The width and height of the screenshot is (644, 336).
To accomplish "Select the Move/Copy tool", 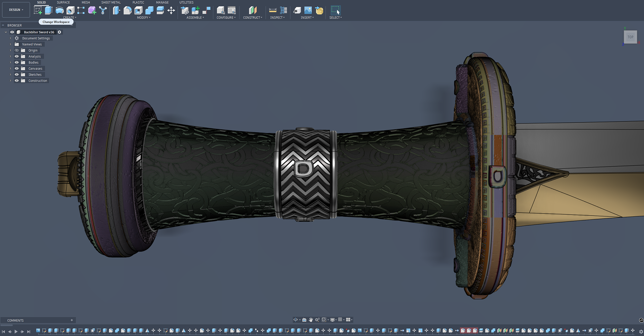I will pyautogui.click(x=171, y=10).
